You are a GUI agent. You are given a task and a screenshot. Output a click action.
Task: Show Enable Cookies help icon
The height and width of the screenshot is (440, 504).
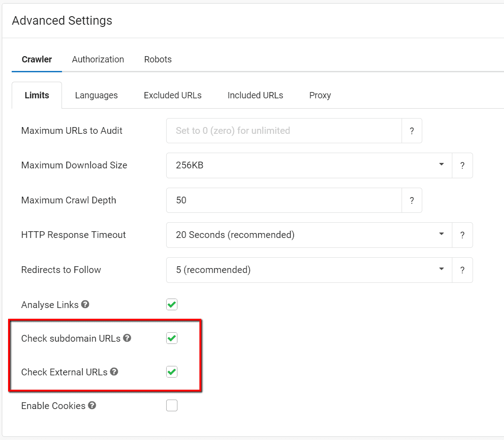pyautogui.click(x=92, y=405)
